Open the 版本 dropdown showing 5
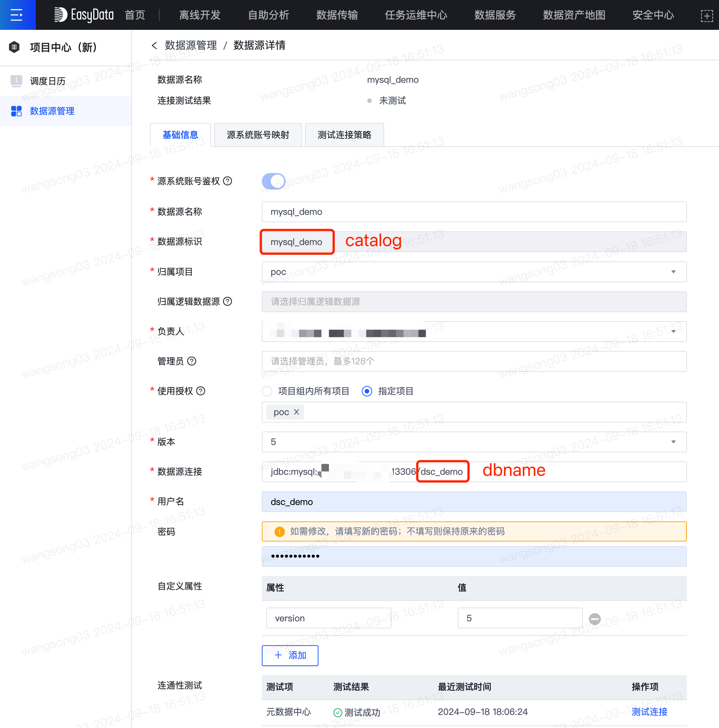 [674, 442]
